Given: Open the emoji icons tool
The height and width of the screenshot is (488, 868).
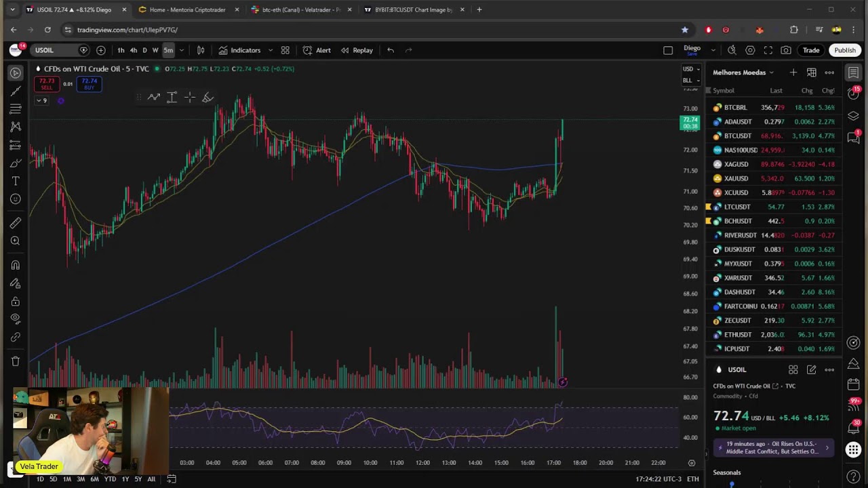Looking at the screenshot, I should (x=15, y=199).
